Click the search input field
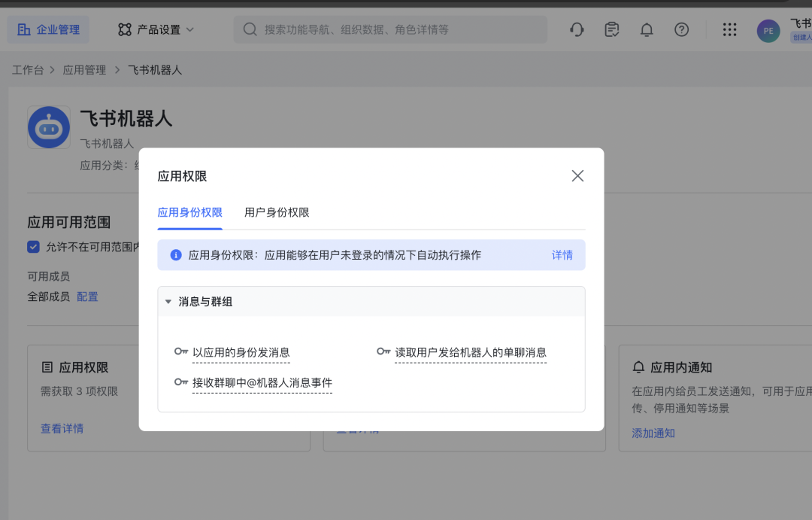This screenshot has width=812, height=520. pos(391,29)
